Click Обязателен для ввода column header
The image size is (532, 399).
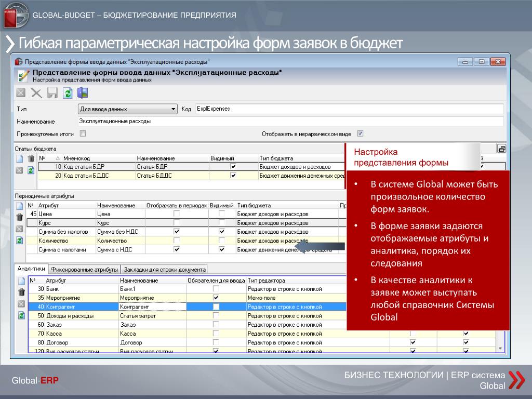pos(216,281)
